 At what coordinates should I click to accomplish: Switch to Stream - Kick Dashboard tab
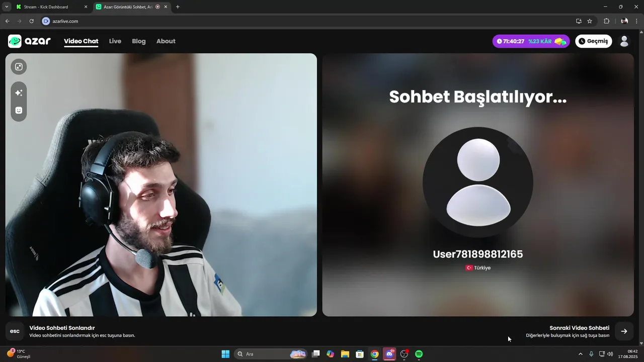51,7
